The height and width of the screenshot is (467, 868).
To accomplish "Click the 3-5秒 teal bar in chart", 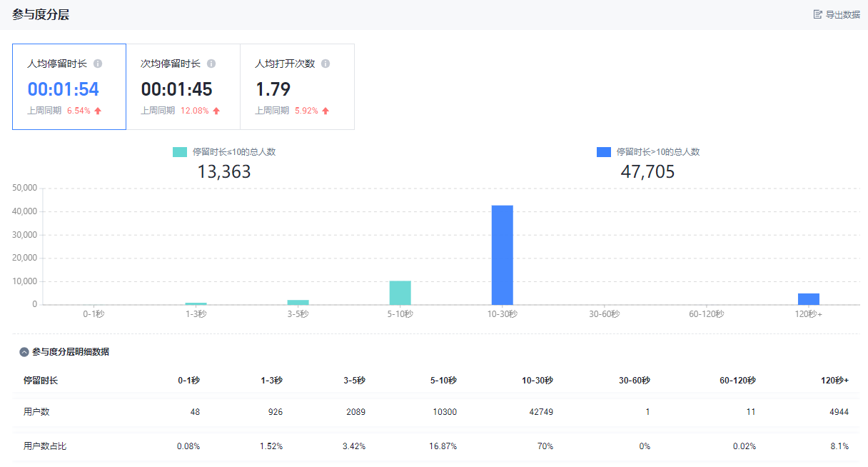I will [298, 302].
